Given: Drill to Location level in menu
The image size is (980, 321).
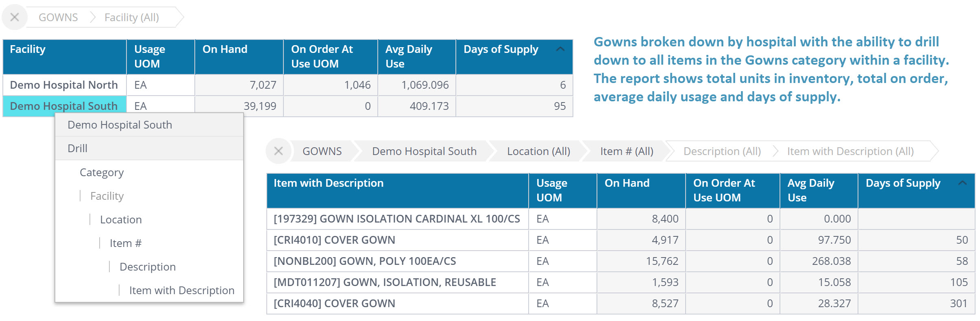Looking at the screenshot, I should [x=121, y=220].
